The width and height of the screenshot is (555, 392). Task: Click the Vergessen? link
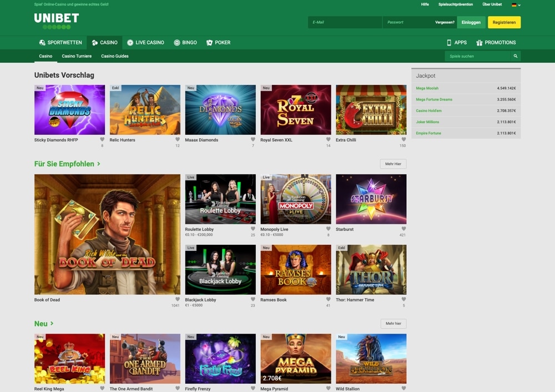tap(445, 22)
